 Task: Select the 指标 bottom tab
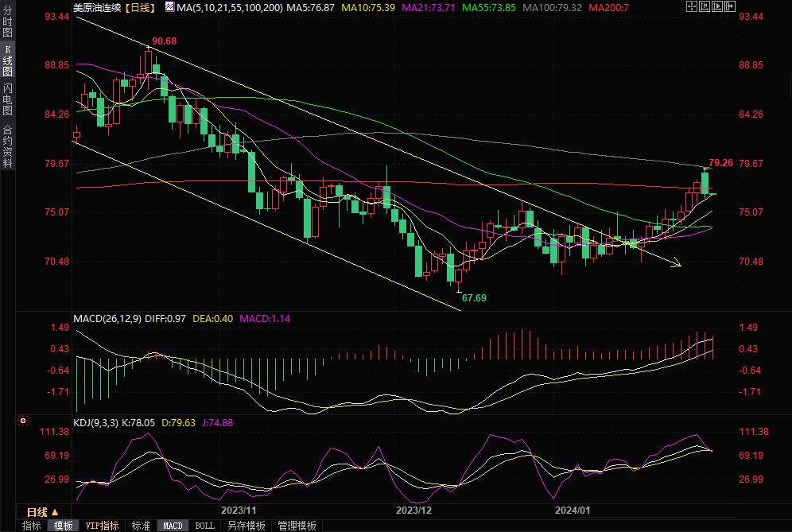tap(31, 526)
